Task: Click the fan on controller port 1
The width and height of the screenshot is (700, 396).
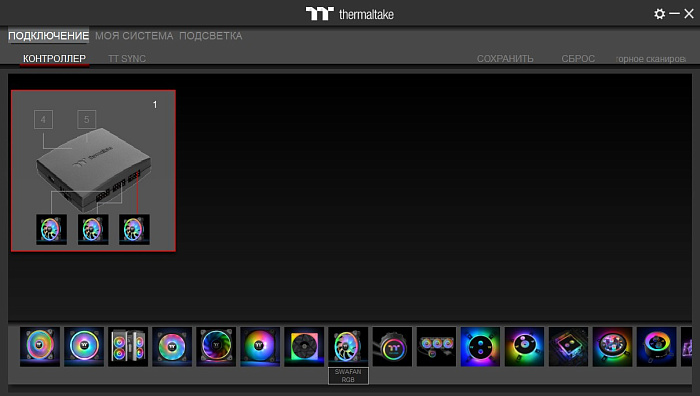Action: click(51, 229)
